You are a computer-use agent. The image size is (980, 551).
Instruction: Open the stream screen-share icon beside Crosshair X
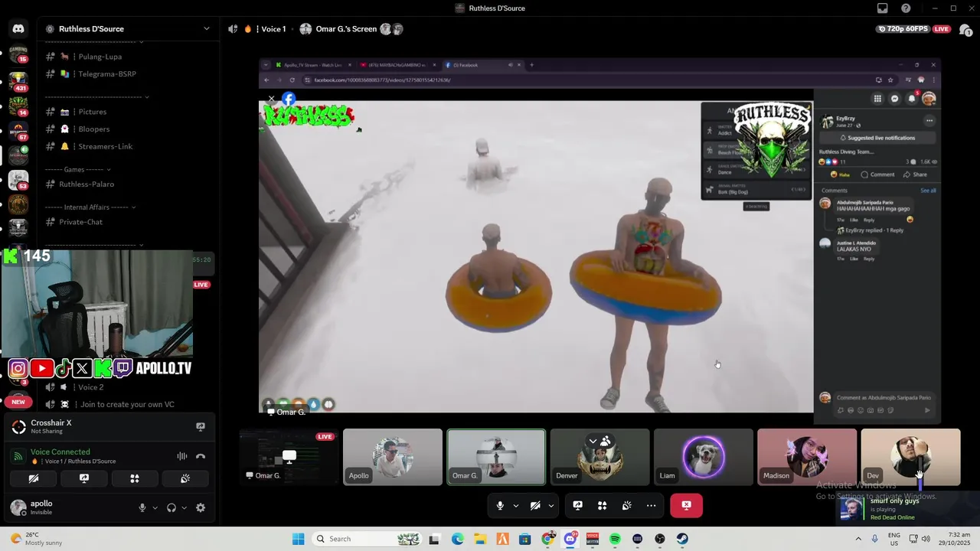[x=201, y=426]
